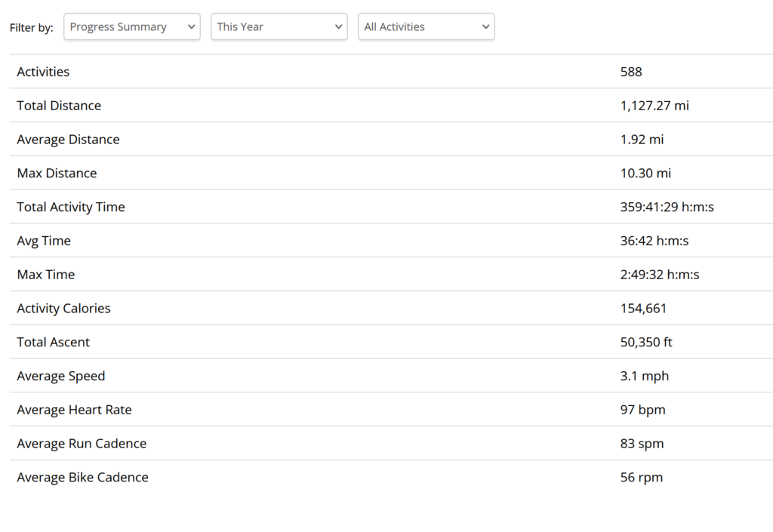Open the Progress Summary dropdown

click(132, 26)
